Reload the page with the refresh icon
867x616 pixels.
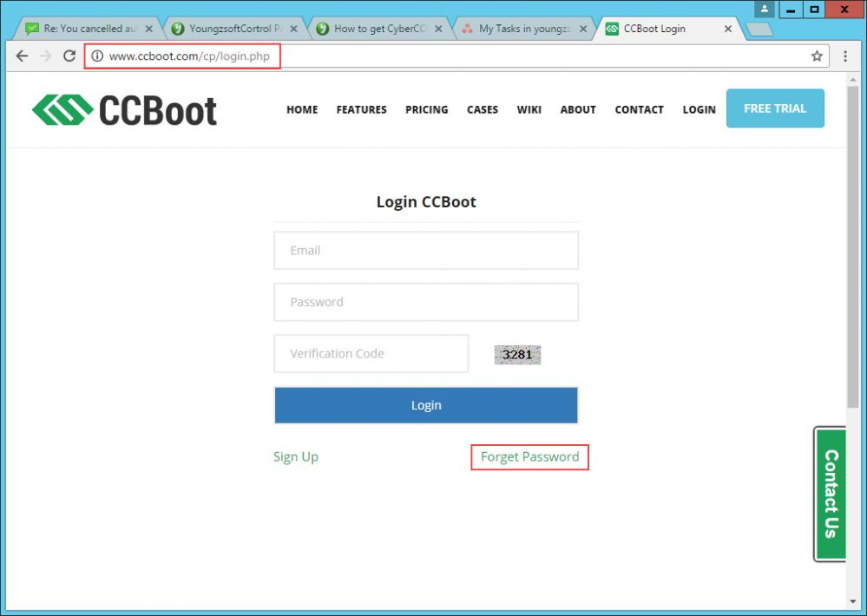pos(69,56)
